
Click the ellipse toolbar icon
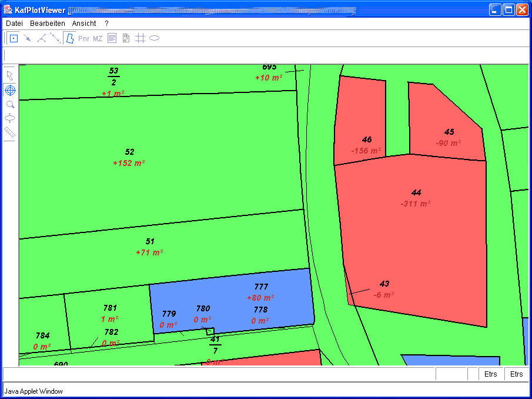tap(154, 38)
